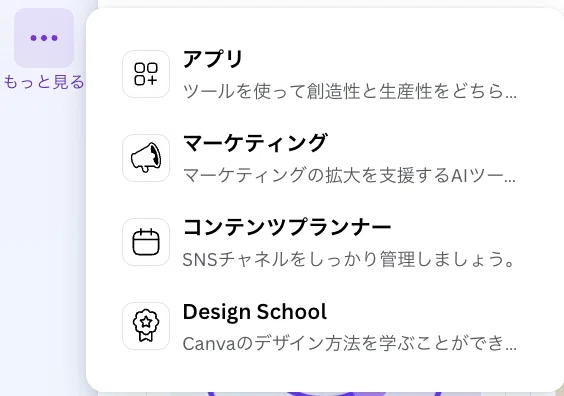564x396 pixels.
Task: Open the Design School entry
Action: (255, 311)
